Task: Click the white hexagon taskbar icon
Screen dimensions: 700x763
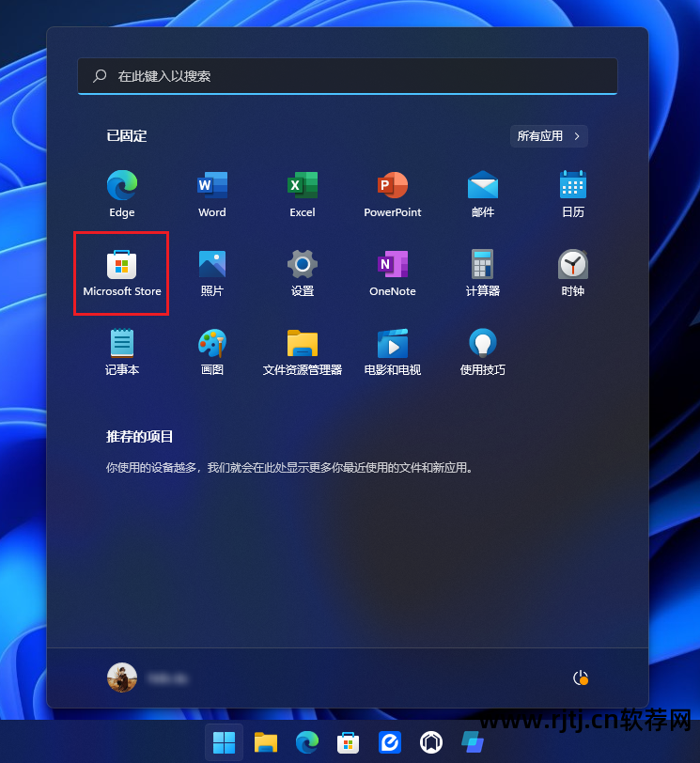Action: tap(431, 742)
